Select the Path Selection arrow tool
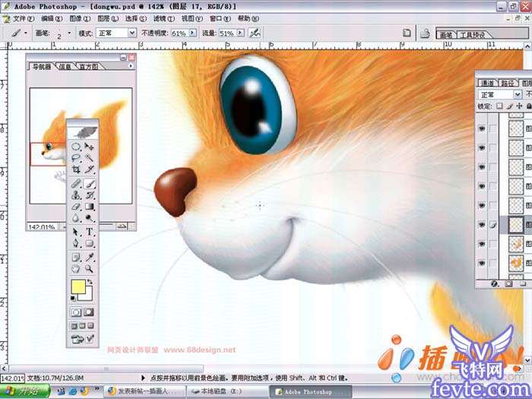Image resolution: width=532 pixels, height=399 pixels. [x=76, y=232]
